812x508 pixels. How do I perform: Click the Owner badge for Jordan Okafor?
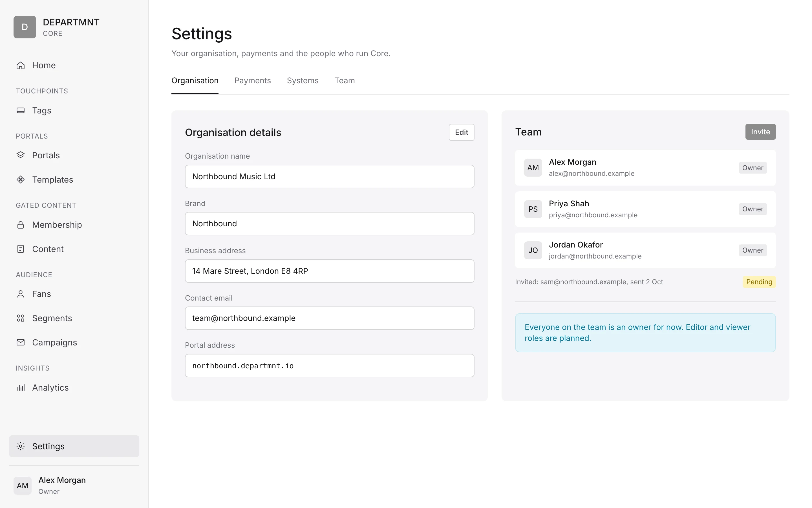[753, 250]
